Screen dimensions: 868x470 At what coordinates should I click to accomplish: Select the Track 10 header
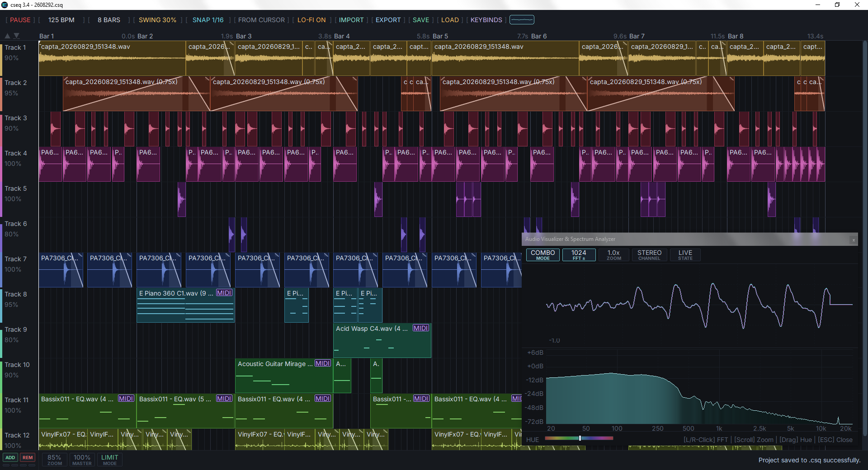pyautogui.click(x=17, y=365)
